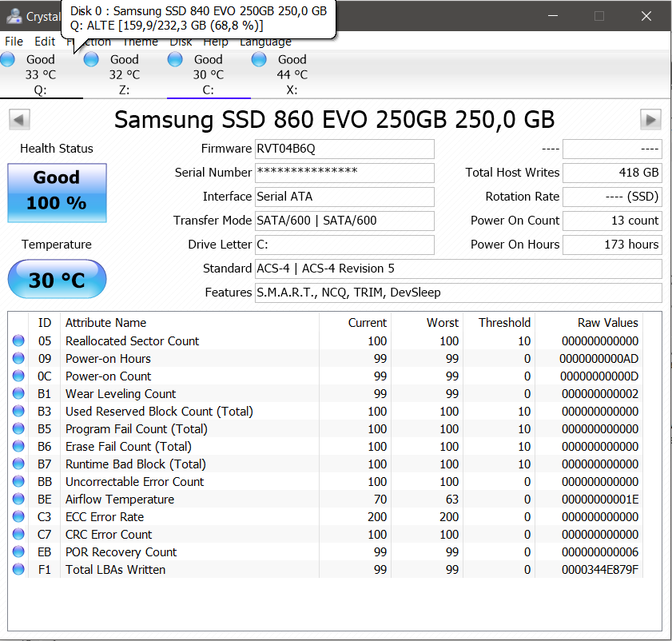672x641 pixels.
Task: Open the Help menu
Action: pos(216,42)
